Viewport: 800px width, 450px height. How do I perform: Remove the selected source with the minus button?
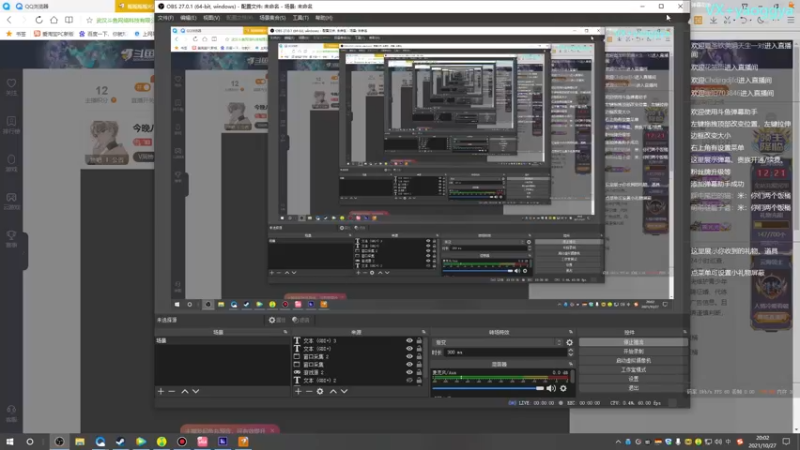[309, 391]
